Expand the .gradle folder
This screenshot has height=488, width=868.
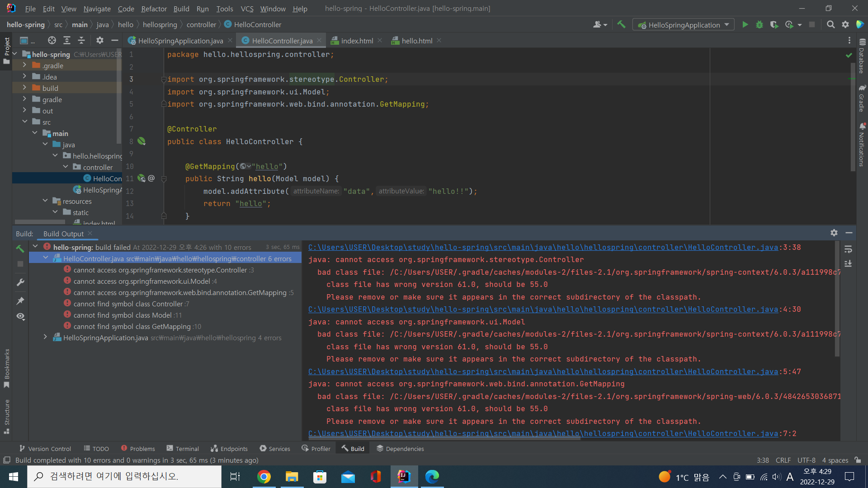(x=24, y=66)
